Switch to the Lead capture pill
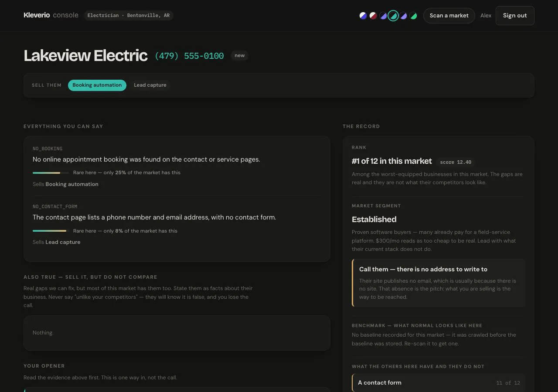The height and width of the screenshot is (392, 558). 150,85
